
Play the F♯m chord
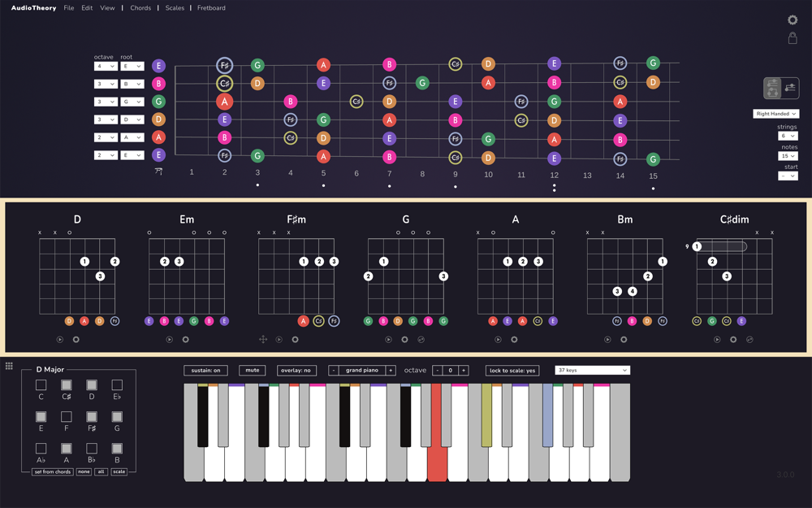pos(279,340)
